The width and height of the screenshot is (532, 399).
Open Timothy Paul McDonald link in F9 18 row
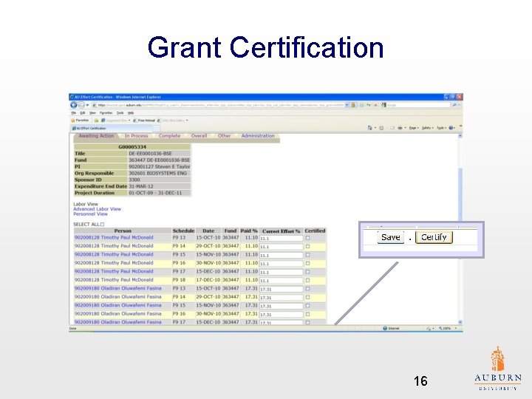[114, 280]
